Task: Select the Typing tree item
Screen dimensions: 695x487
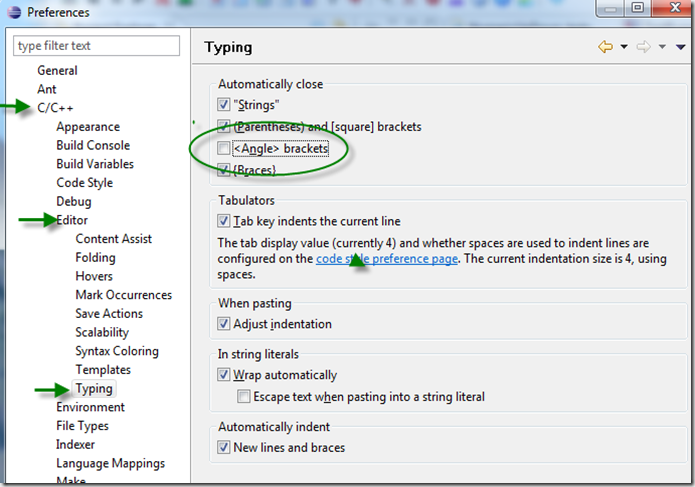Action: pos(94,389)
